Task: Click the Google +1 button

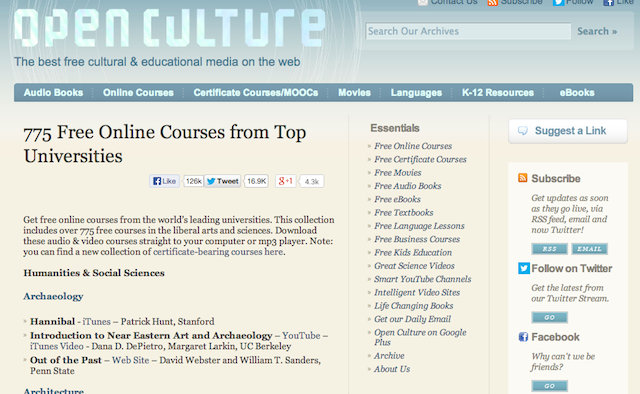Action: pyautogui.click(x=285, y=181)
